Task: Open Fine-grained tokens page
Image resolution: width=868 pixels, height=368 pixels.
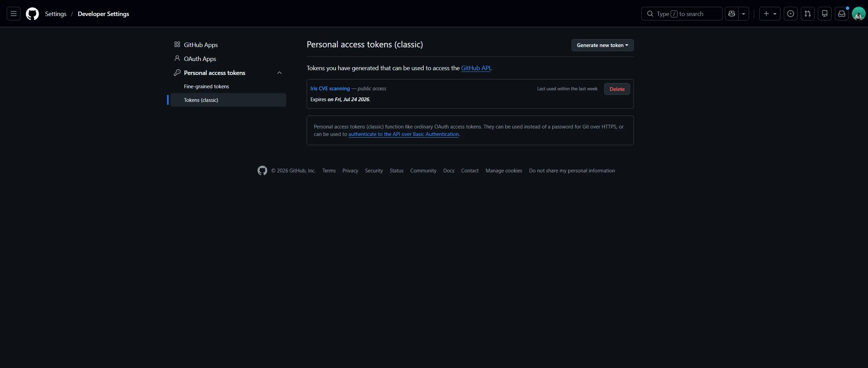Action: pos(228,86)
